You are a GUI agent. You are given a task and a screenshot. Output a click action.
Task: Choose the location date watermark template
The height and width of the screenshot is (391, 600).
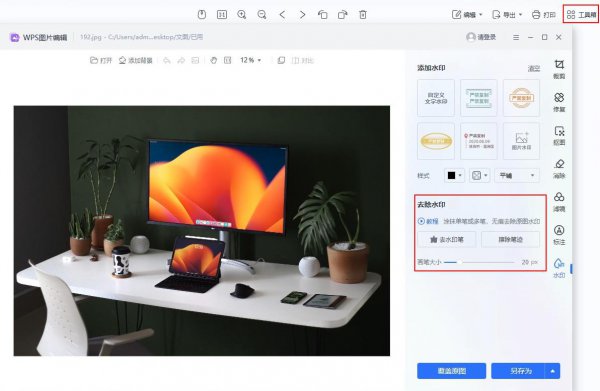coord(479,141)
